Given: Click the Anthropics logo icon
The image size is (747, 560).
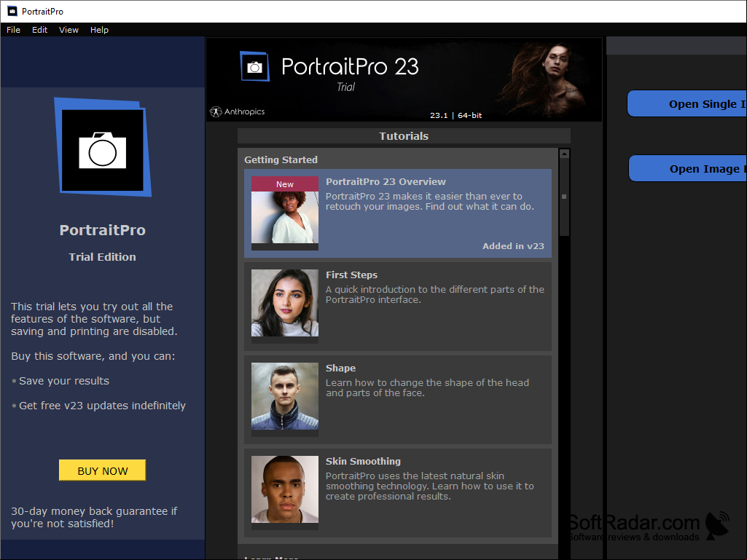Looking at the screenshot, I should [216, 112].
